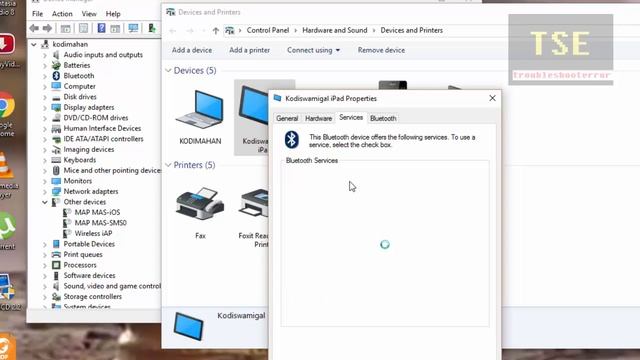Open the Help menu in Device Manager

point(113,14)
